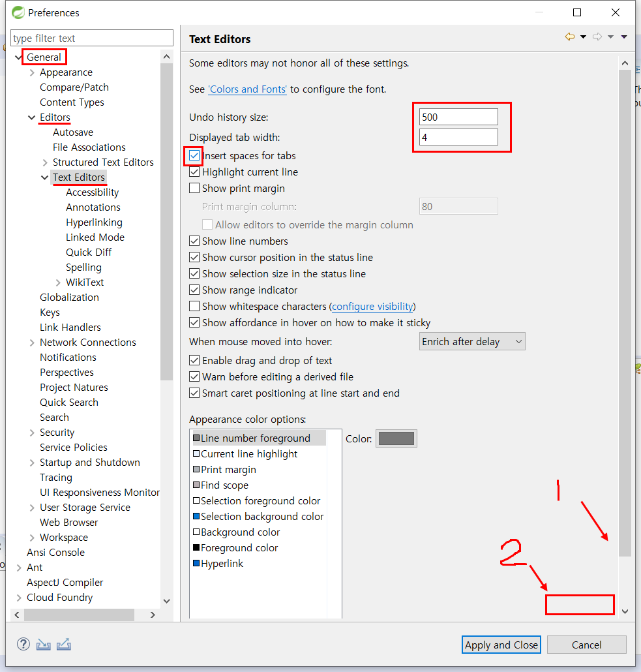
Task: Toggle Show range indicator checkbox
Action: pyautogui.click(x=194, y=290)
